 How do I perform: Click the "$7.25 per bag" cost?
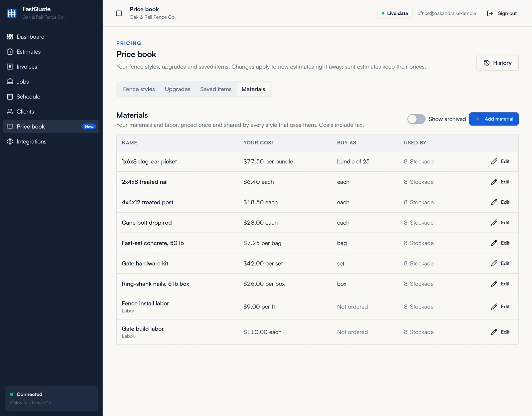point(262,243)
